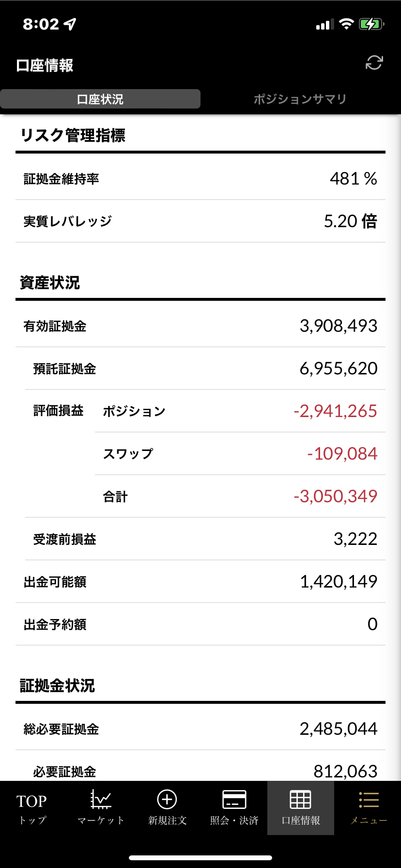
Task: Tap the 預託証拠金 amount 6,955,620
Action: pyautogui.click(x=339, y=369)
